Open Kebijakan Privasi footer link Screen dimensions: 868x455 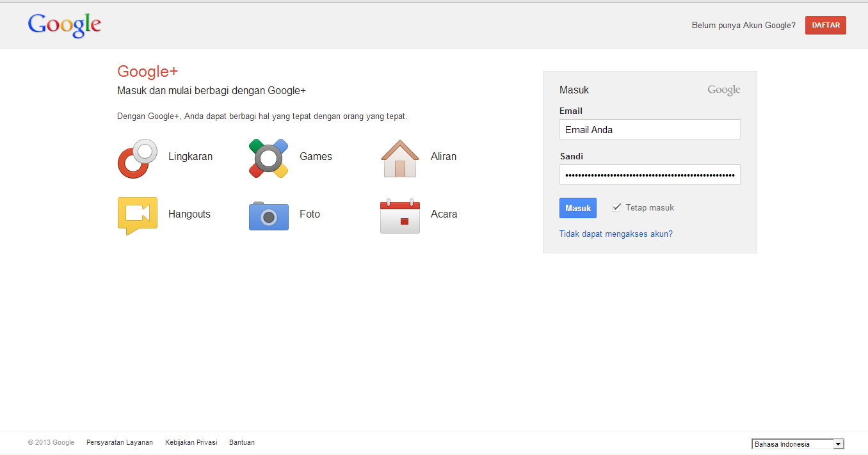point(191,442)
